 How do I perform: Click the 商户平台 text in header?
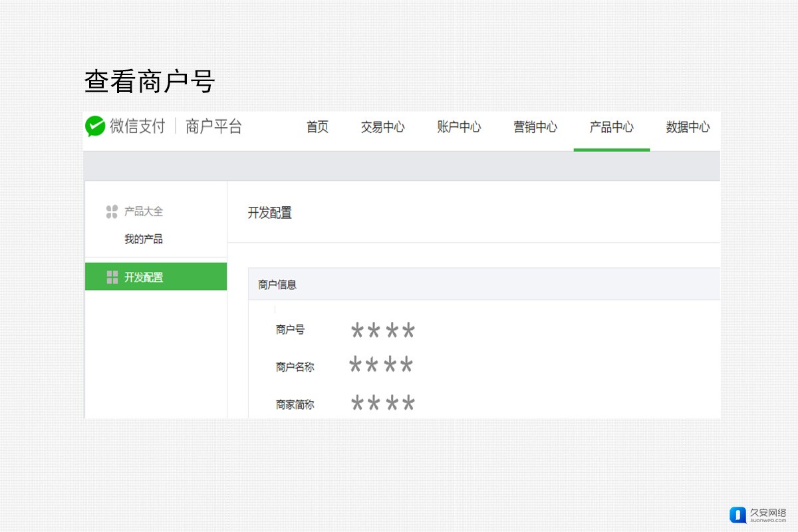(213, 126)
